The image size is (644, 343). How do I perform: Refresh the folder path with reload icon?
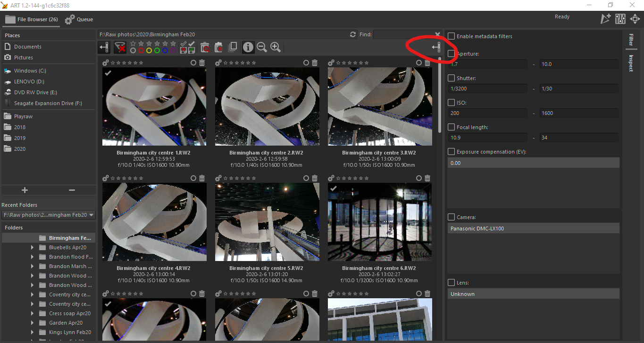click(352, 34)
